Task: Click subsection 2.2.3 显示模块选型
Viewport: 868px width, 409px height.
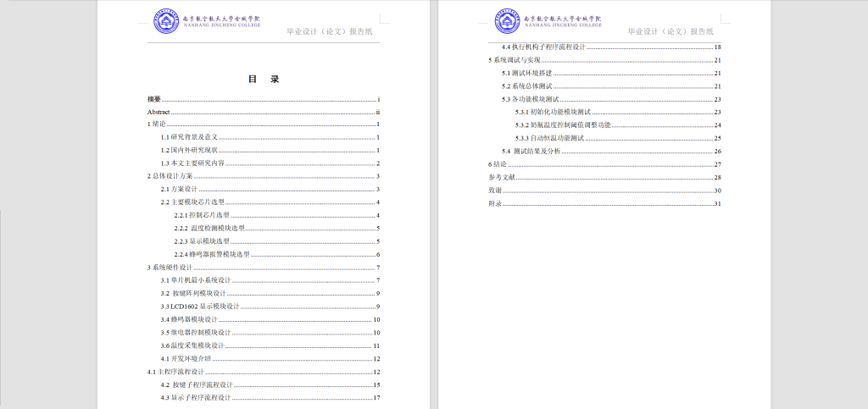Action: point(277,241)
